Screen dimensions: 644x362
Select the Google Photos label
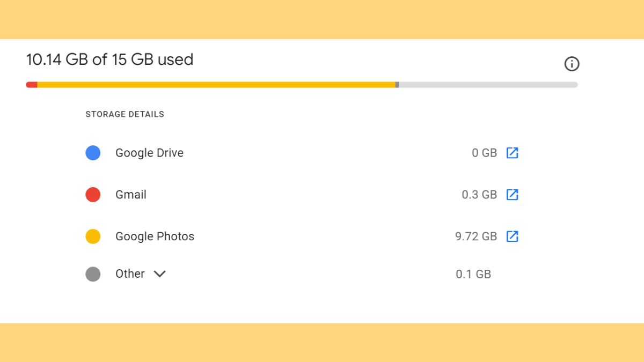click(155, 237)
